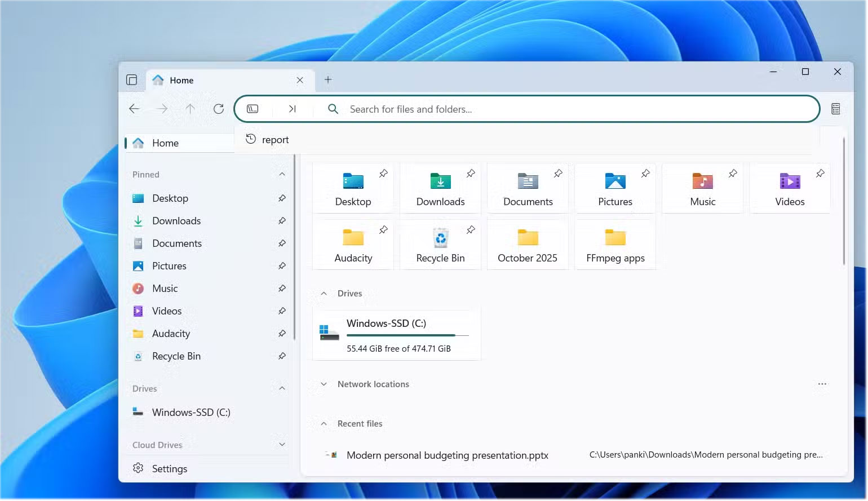Refresh the current view
The image size is (868, 501).
click(x=219, y=109)
